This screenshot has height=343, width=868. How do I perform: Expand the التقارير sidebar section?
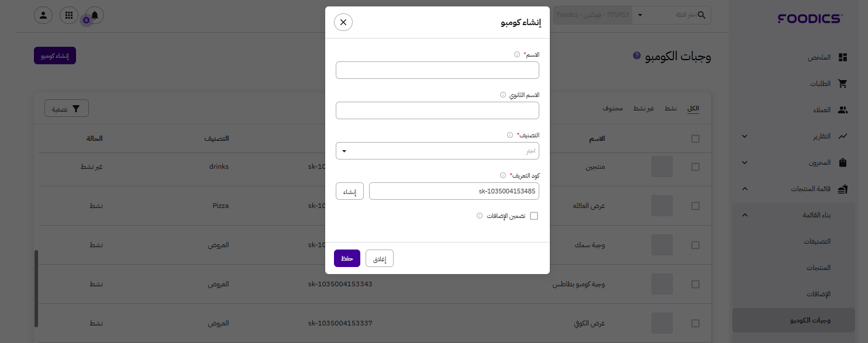click(745, 136)
